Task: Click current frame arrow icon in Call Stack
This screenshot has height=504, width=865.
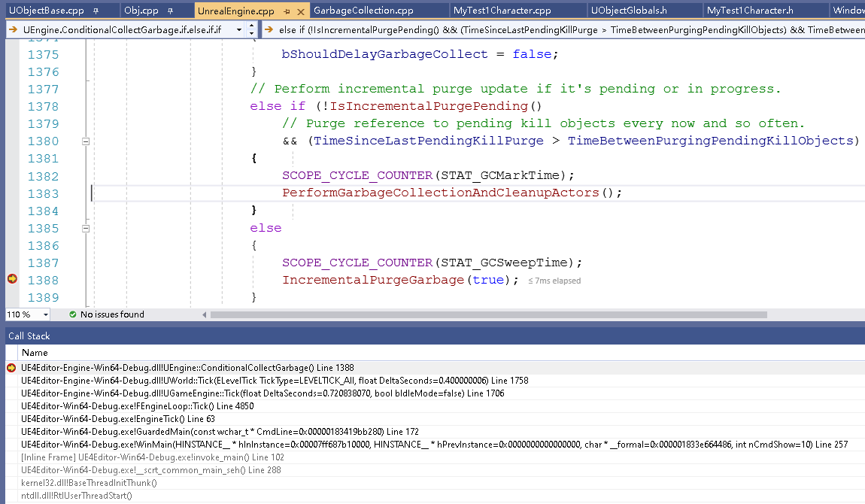Action: 11,368
